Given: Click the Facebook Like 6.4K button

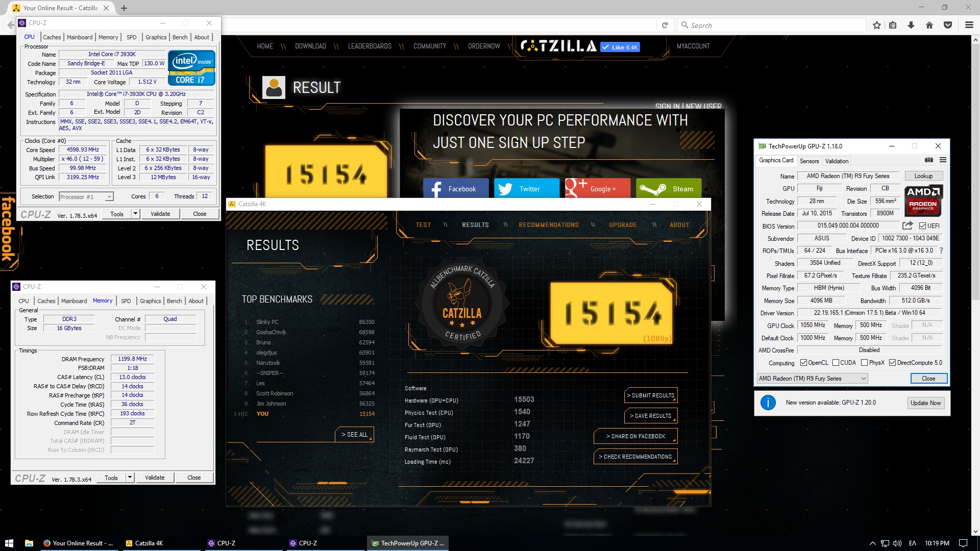Looking at the screenshot, I should [x=620, y=47].
